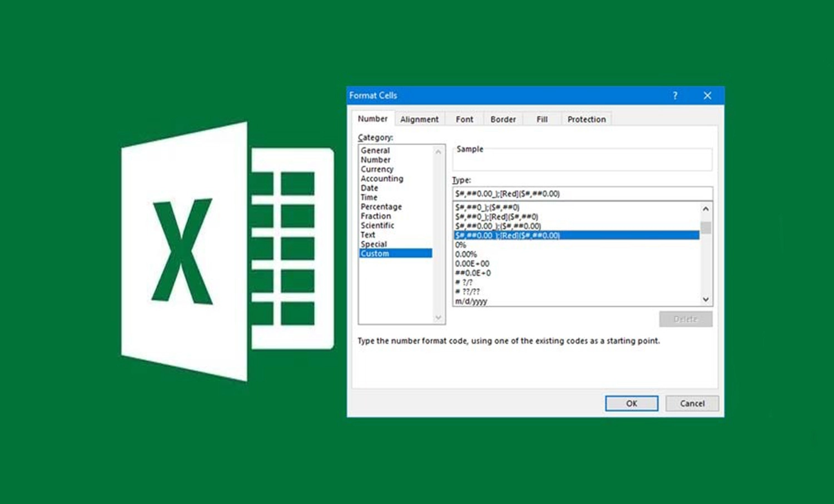Click the Cancel button
The width and height of the screenshot is (834, 504).
pos(692,403)
